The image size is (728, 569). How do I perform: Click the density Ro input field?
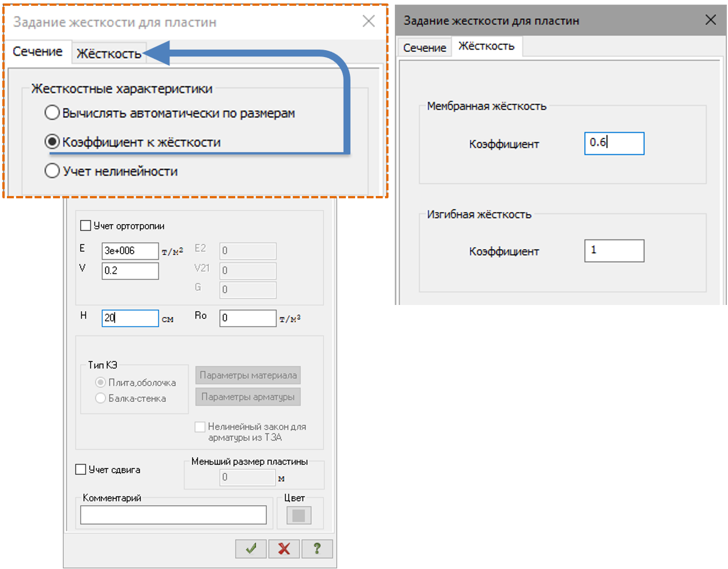(x=247, y=318)
